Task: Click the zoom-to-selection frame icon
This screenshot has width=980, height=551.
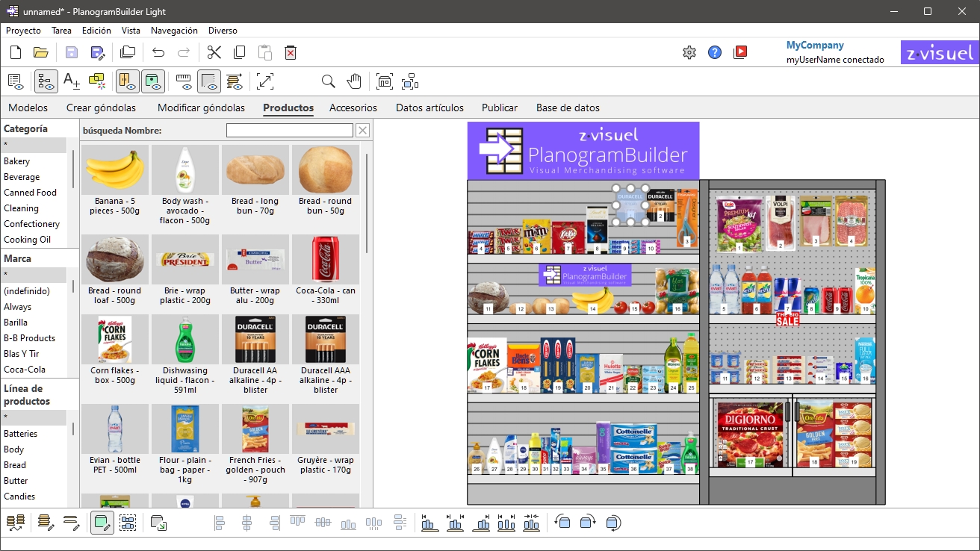Action: tap(409, 81)
